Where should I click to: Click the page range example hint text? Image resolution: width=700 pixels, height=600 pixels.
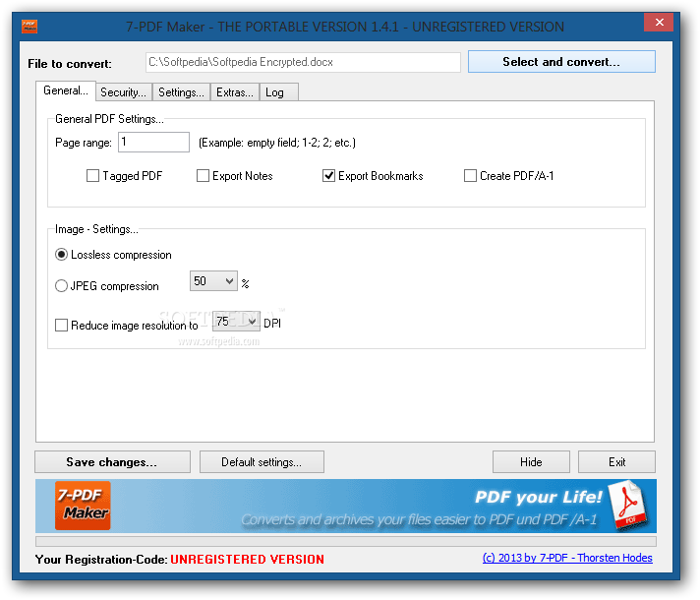pos(277,143)
